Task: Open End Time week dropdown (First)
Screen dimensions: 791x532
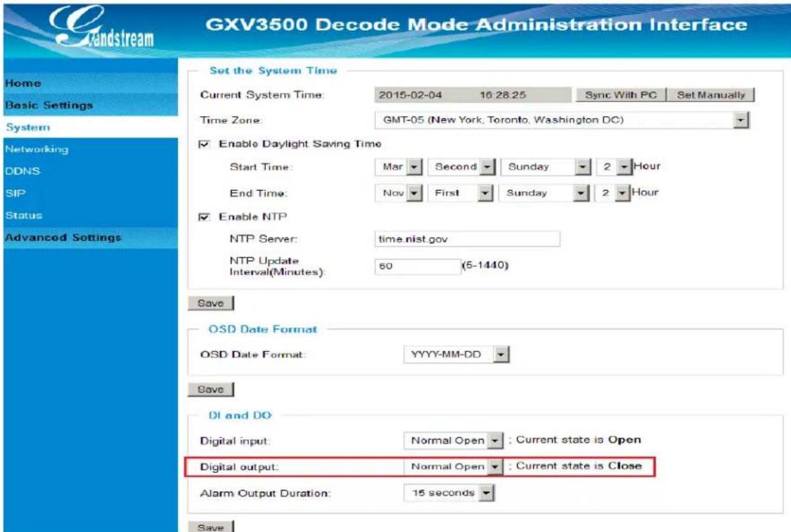Action: [460, 193]
